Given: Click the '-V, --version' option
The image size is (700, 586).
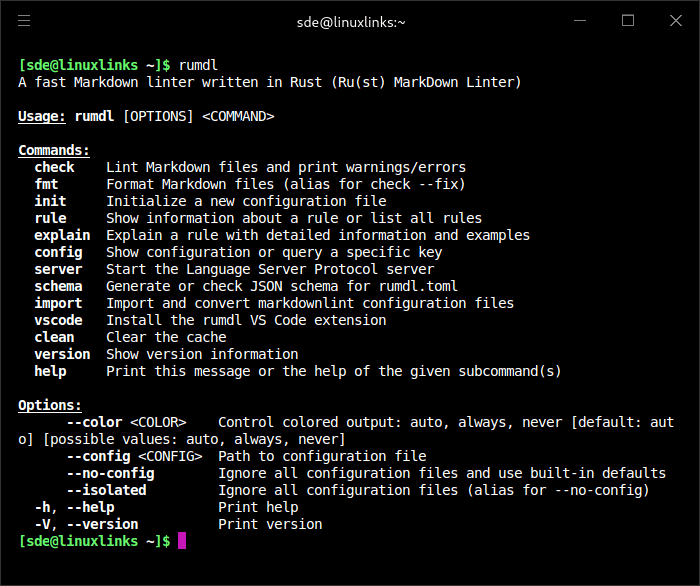Looking at the screenshot, I should tap(87, 524).
